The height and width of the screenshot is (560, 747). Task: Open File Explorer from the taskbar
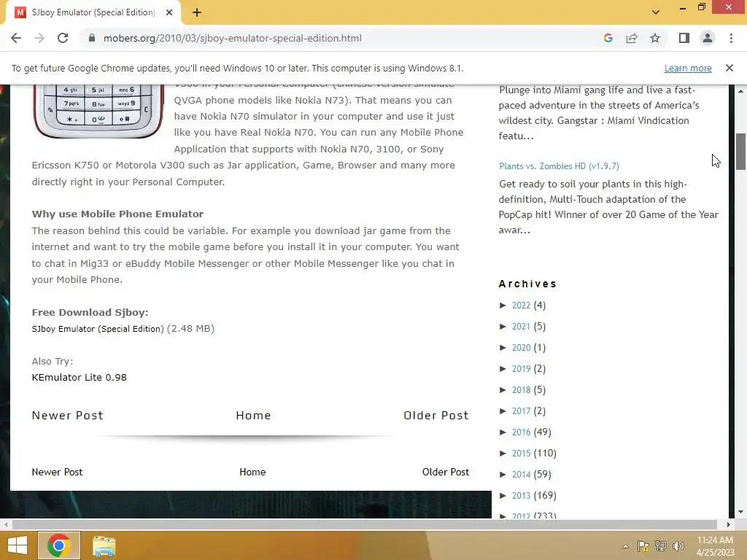point(104,545)
